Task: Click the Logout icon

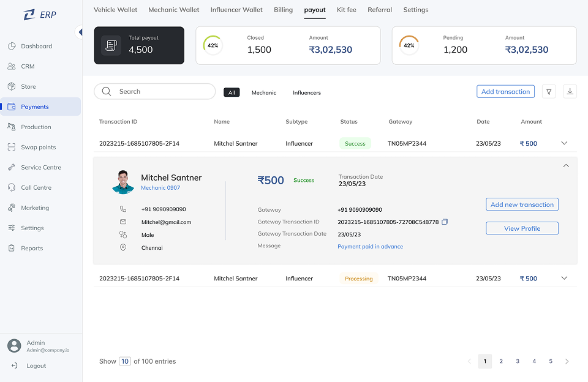Action: tap(14, 365)
